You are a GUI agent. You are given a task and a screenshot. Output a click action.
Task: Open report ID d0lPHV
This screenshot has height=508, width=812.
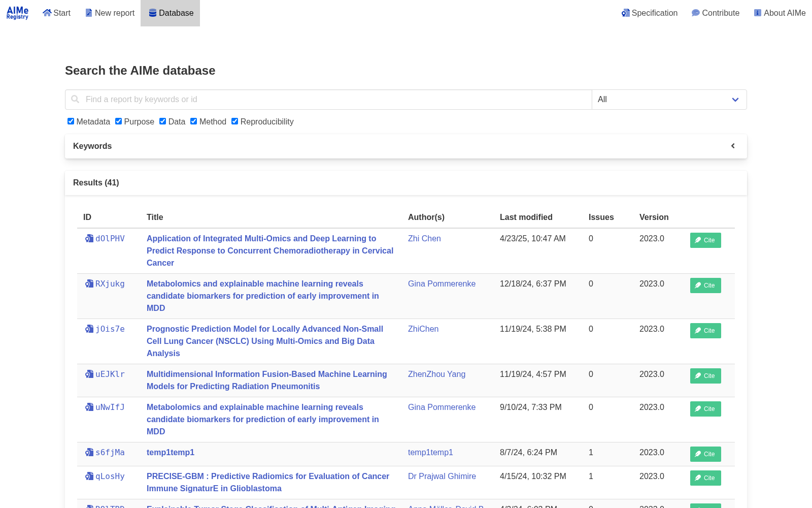(110, 238)
